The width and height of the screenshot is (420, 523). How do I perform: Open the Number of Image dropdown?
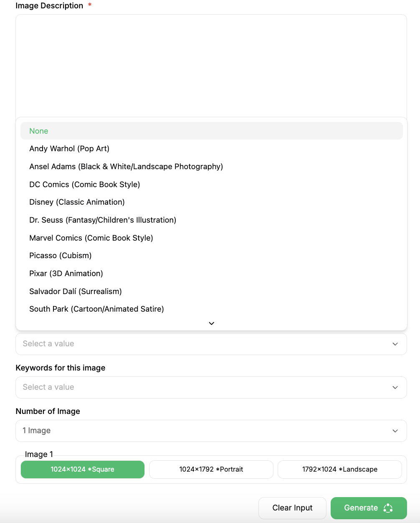pos(211,431)
